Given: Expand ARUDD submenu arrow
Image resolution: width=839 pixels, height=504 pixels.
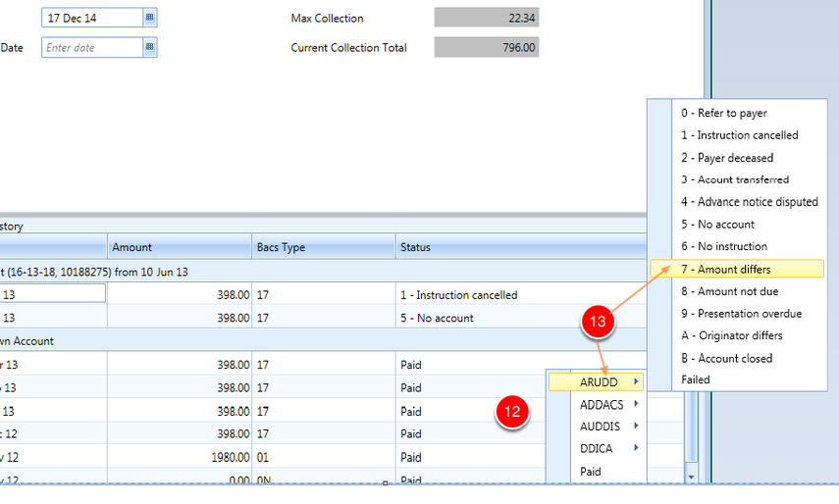Looking at the screenshot, I should pyautogui.click(x=636, y=381).
